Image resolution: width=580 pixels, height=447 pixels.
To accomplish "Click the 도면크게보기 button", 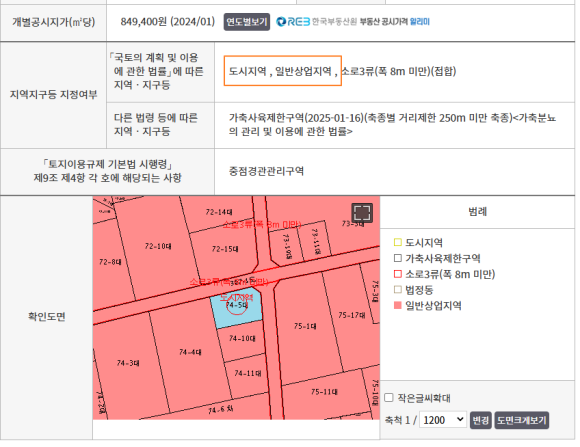I will (522, 420).
